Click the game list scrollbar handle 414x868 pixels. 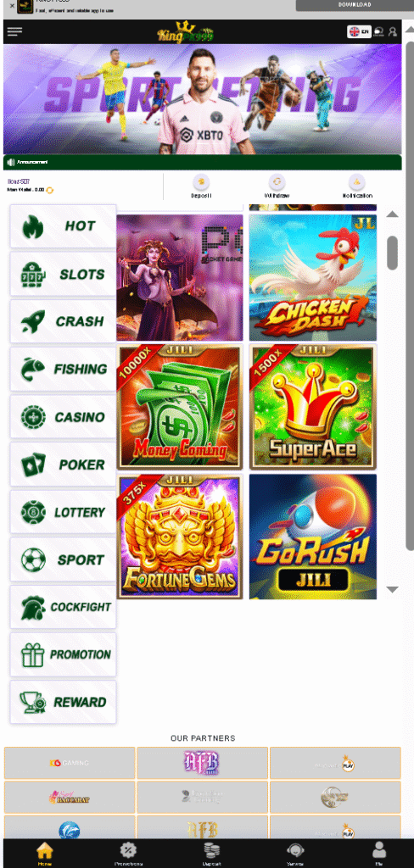pyautogui.click(x=393, y=253)
